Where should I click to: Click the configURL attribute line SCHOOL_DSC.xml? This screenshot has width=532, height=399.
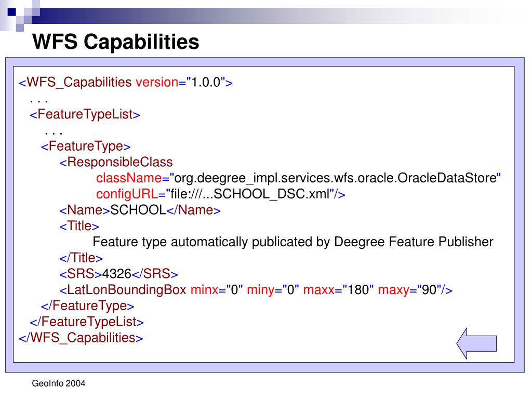[220, 194]
